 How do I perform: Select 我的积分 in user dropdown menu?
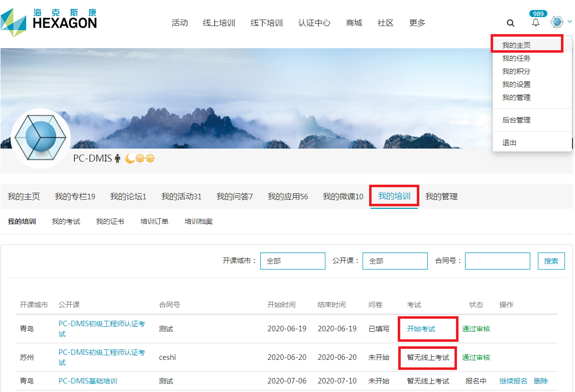pyautogui.click(x=516, y=71)
